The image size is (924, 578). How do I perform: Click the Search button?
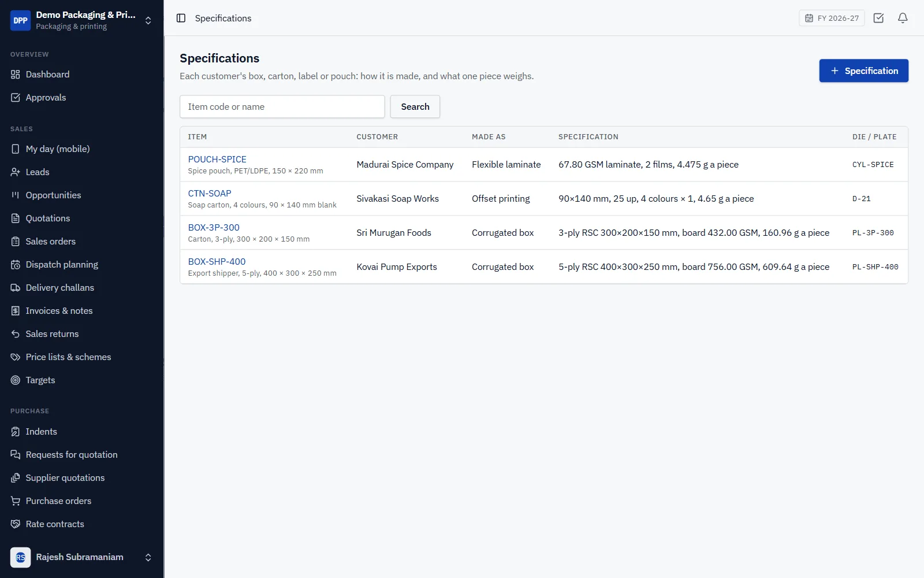click(415, 107)
